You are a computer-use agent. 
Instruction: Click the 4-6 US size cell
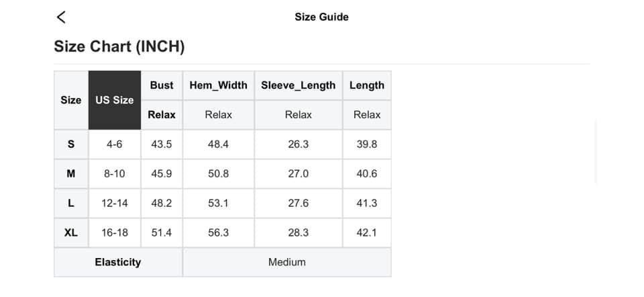point(115,144)
